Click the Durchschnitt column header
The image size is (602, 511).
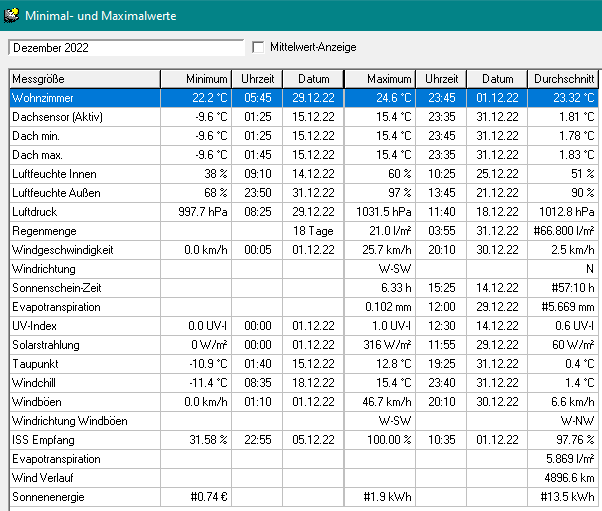pyautogui.click(x=564, y=79)
